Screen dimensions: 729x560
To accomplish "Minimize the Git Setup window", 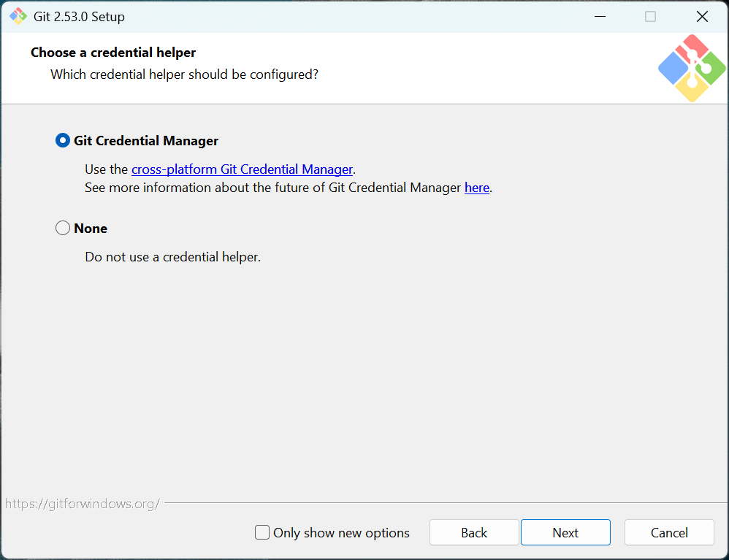I will [x=600, y=17].
